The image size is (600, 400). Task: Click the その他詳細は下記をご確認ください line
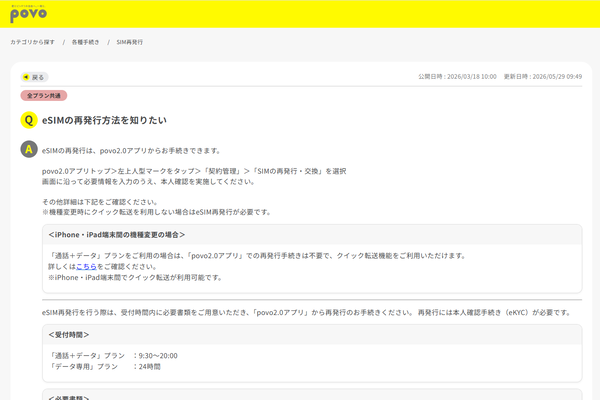(99, 202)
